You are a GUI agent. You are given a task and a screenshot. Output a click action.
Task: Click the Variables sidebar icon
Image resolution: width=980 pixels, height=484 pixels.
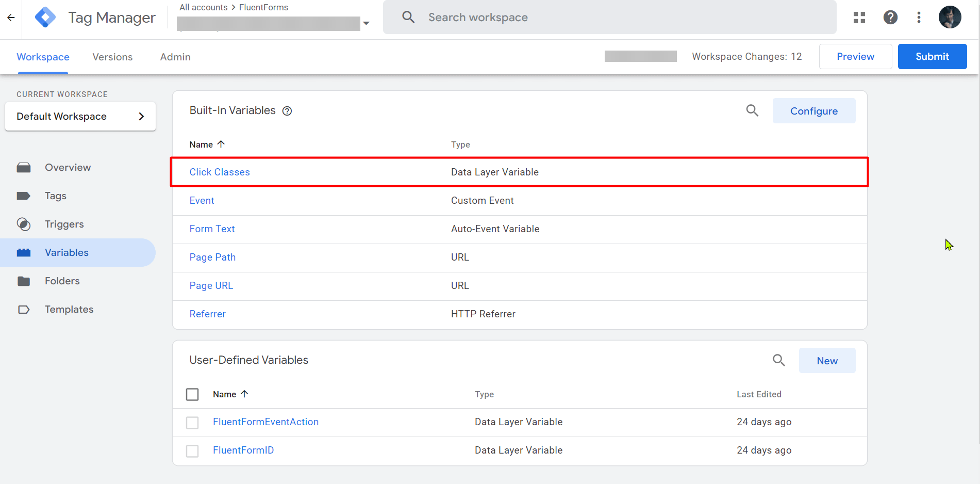[x=24, y=252]
